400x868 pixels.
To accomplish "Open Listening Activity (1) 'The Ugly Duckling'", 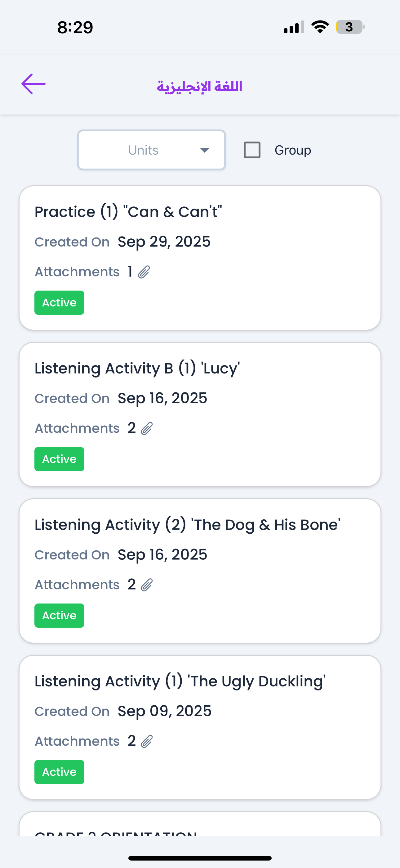I will [x=180, y=681].
